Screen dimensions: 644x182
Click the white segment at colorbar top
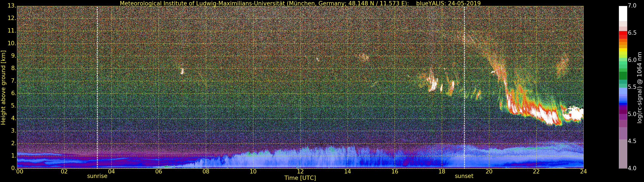623,13
